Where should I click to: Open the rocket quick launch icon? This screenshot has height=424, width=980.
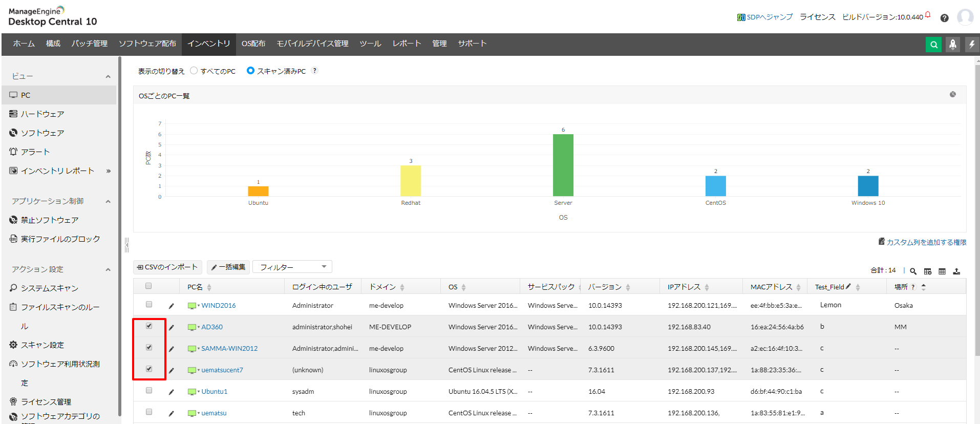click(952, 45)
